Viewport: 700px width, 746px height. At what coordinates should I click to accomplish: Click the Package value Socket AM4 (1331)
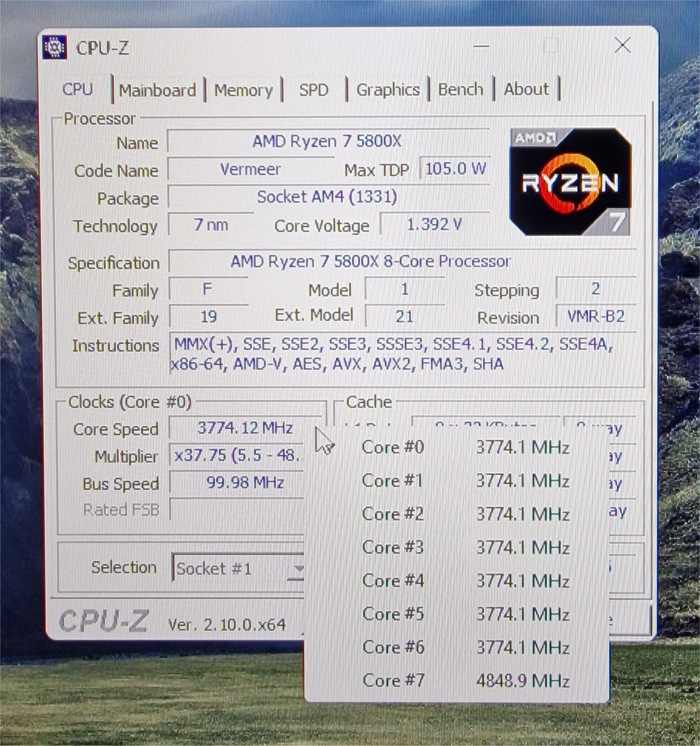pos(328,196)
